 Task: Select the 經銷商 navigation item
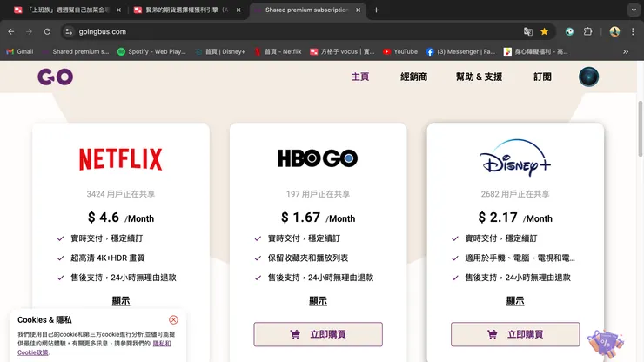click(x=413, y=77)
